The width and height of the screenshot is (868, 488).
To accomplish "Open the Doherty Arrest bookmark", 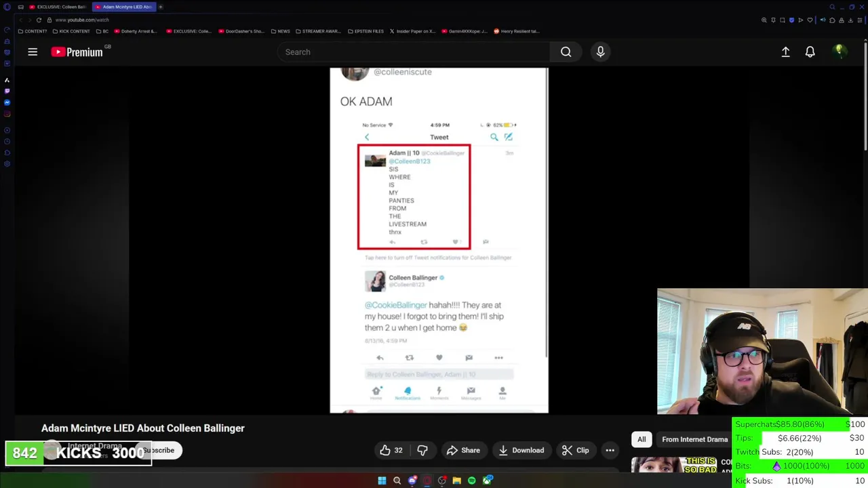I will point(135,31).
